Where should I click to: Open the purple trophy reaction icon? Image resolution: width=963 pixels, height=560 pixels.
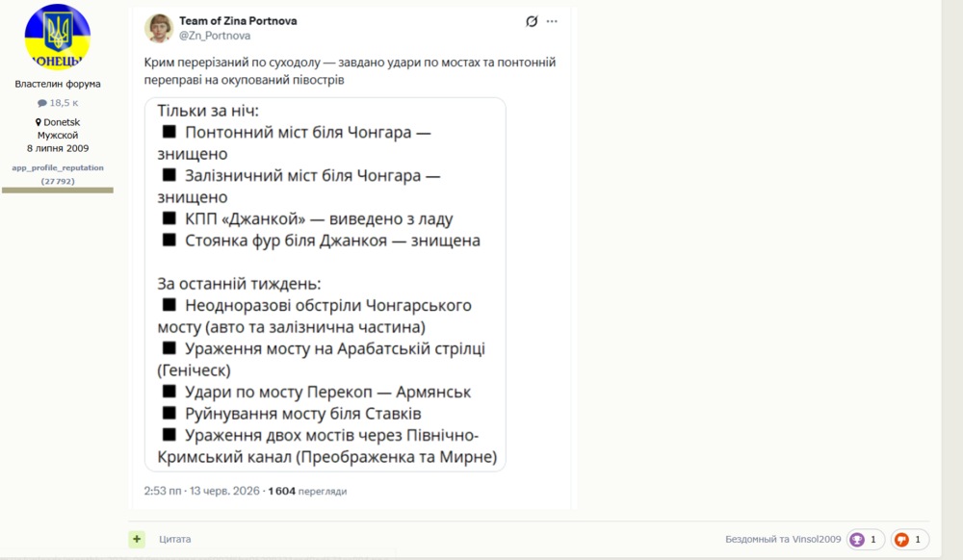pos(857,540)
